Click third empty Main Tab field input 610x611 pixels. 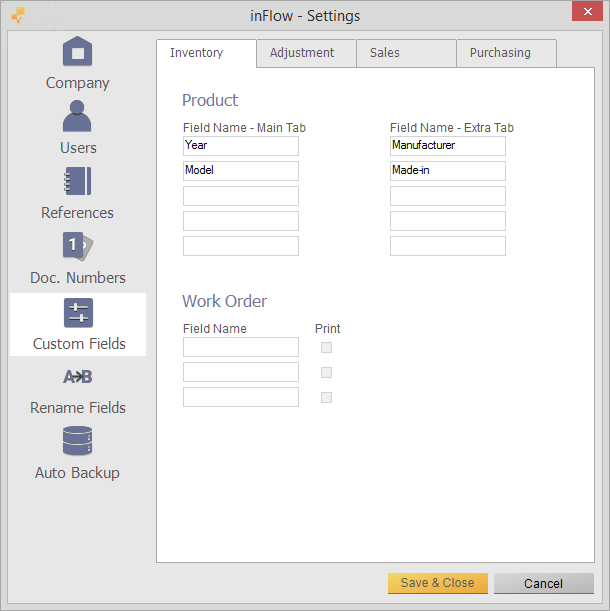pyautogui.click(x=241, y=196)
